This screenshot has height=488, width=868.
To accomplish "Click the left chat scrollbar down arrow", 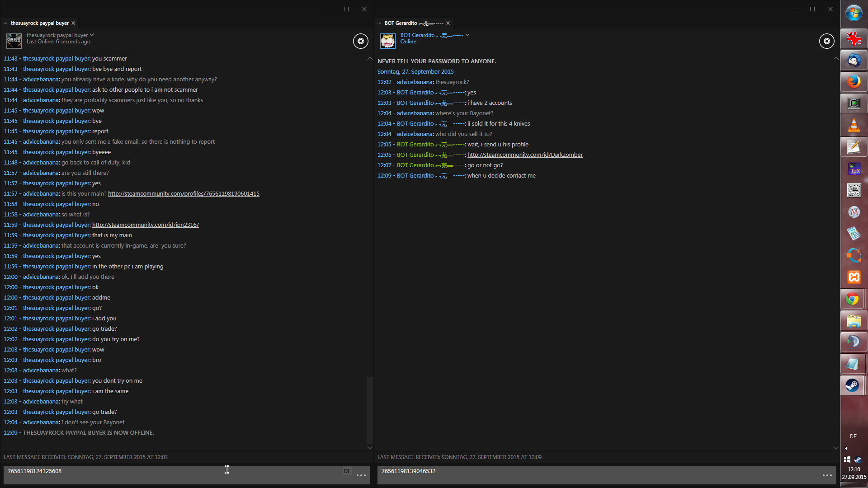I will 370,448.
